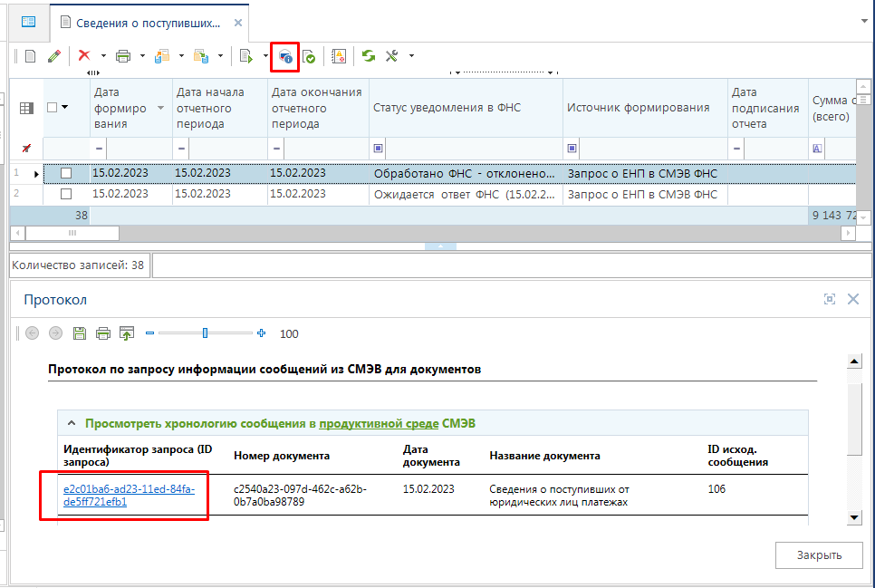The height and width of the screenshot is (588, 875).
Task: Maximize the Протокол panel
Action: tap(830, 299)
